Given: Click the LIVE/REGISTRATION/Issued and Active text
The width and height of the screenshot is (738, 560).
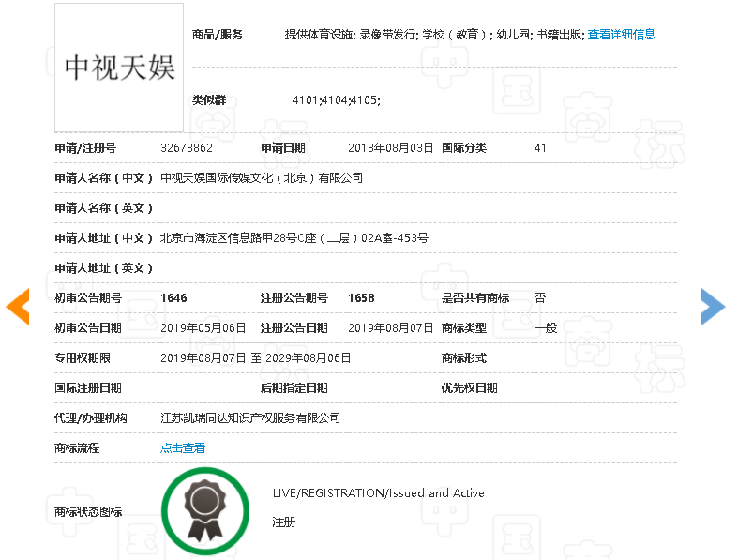Looking at the screenshot, I should [378, 493].
